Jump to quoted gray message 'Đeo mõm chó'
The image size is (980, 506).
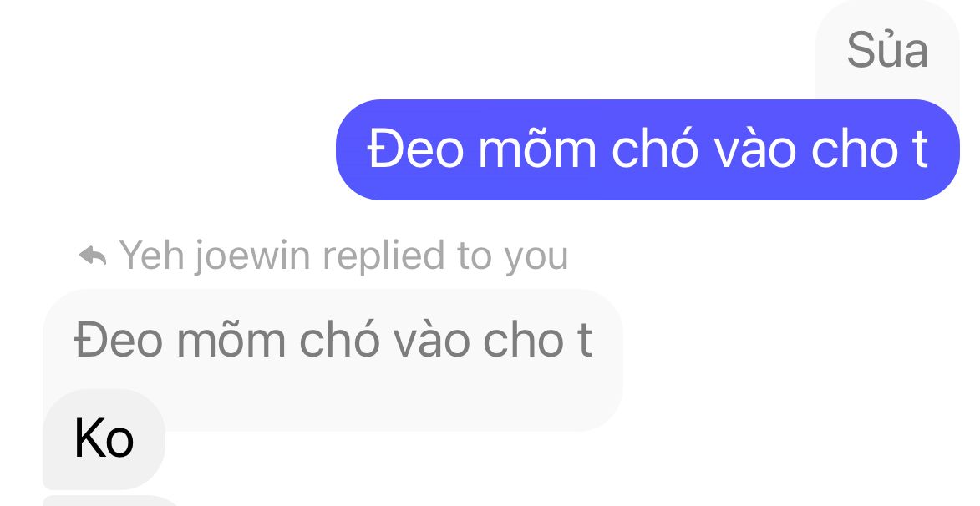tap(333, 341)
